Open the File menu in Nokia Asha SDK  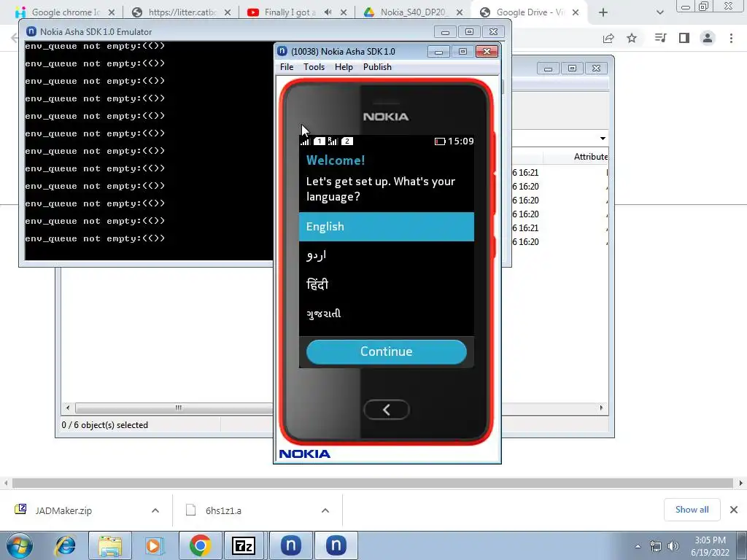coord(286,67)
